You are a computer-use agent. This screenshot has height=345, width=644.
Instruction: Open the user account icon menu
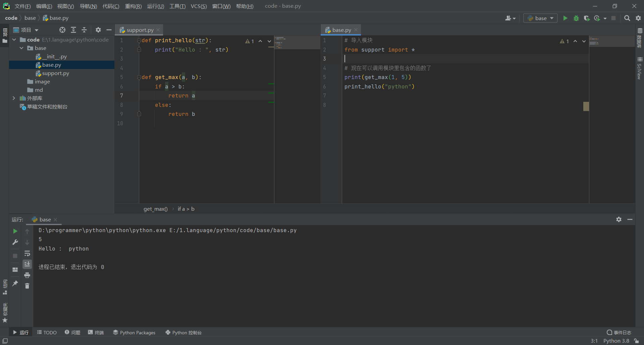(510, 18)
